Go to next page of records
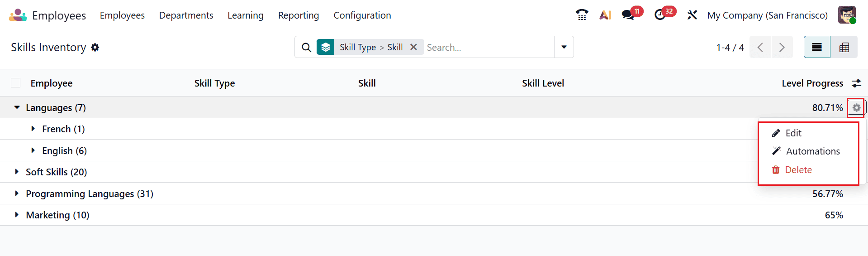This screenshot has height=256, width=868. tap(782, 47)
